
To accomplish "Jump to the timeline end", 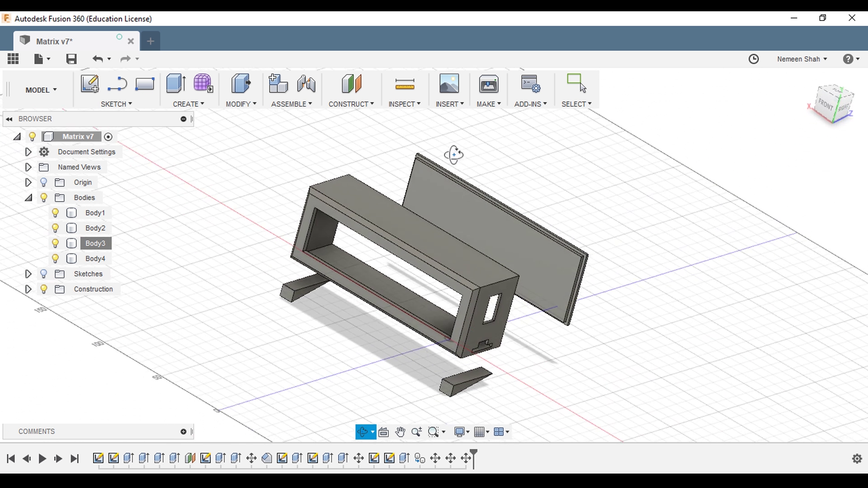I will pos(75,459).
